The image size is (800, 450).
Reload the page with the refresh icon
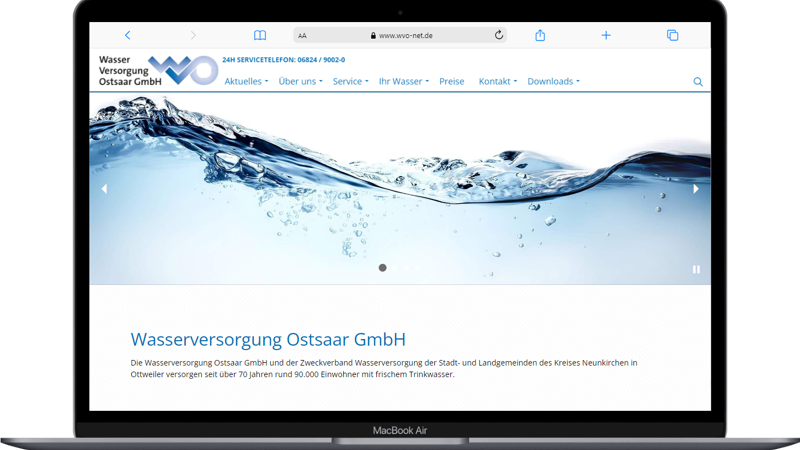point(499,35)
